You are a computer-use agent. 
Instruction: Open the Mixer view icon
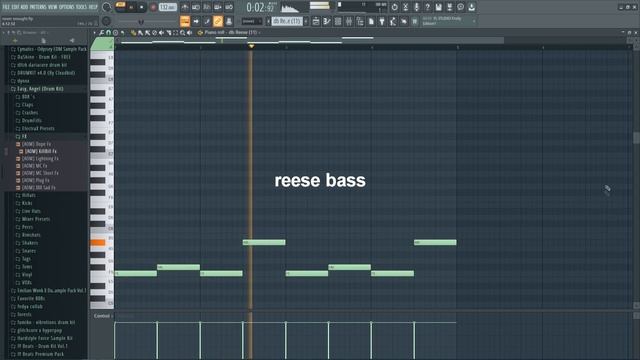point(349,21)
